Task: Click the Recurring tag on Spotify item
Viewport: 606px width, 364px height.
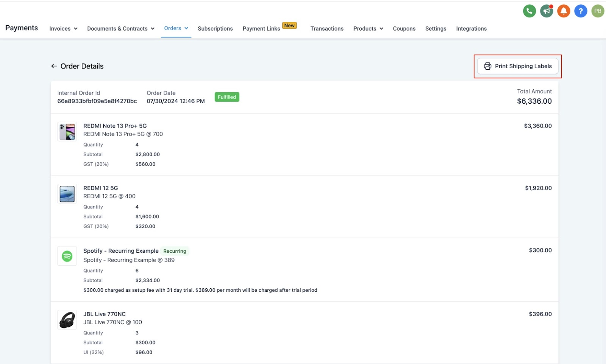Action: click(175, 251)
